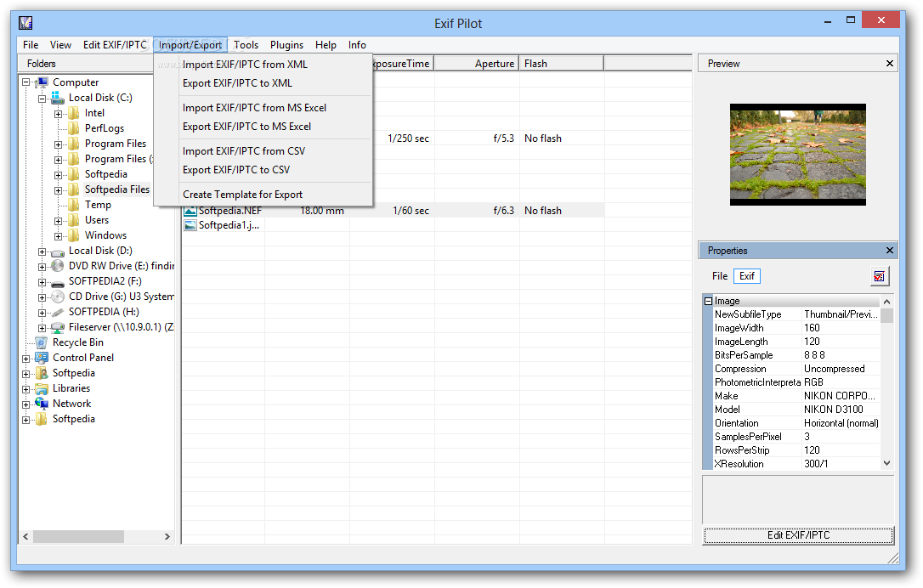Open the Help menu
923x588 pixels.
point(326,45)
